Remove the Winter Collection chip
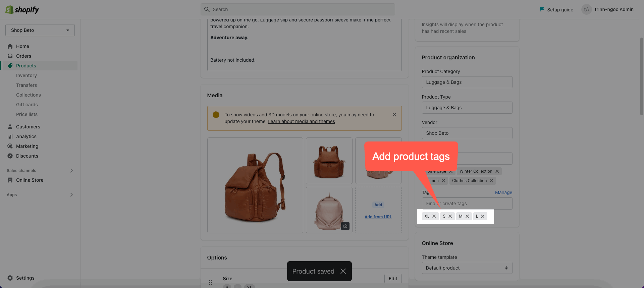Screen dimensions: 644x288 (497, 171)
